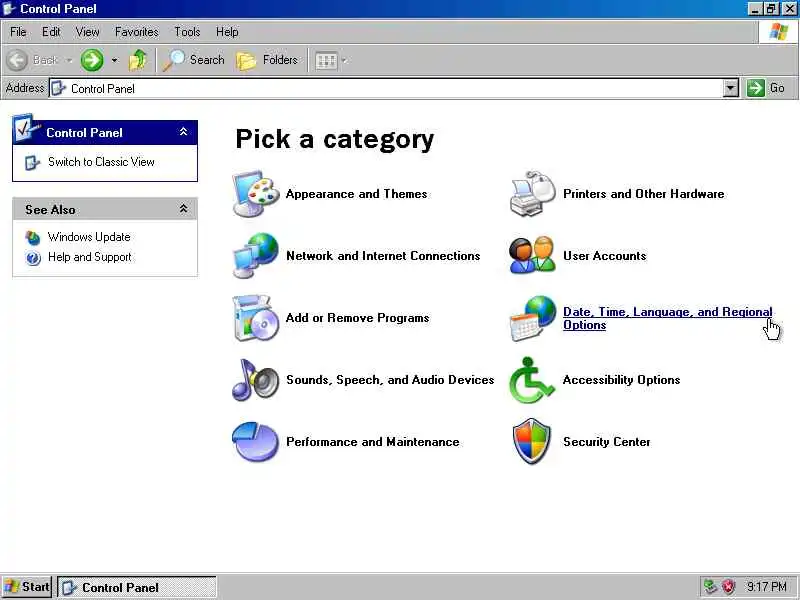Click the Performance and Maintenance pie chart icon
The height and width of the screenshot is (600, 800).
256,441
